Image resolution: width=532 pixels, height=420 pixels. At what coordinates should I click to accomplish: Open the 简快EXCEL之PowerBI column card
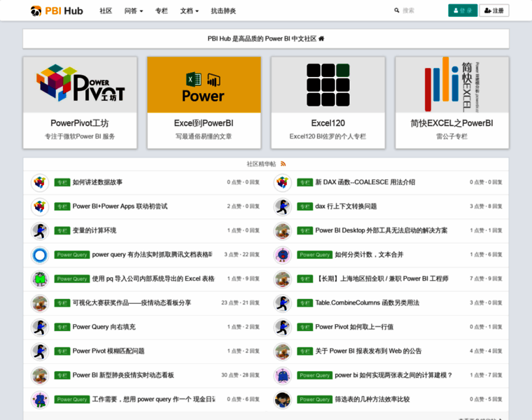(452, 102)
